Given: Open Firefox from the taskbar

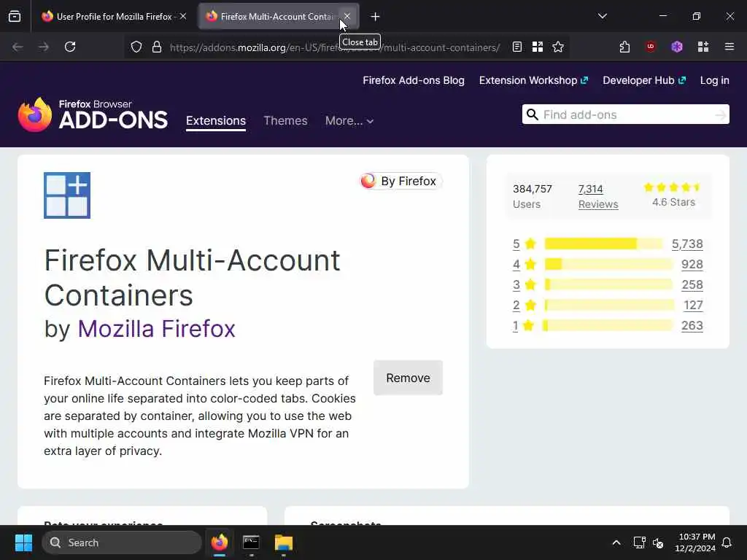Looking at the screenshot, I should [219, 542].
